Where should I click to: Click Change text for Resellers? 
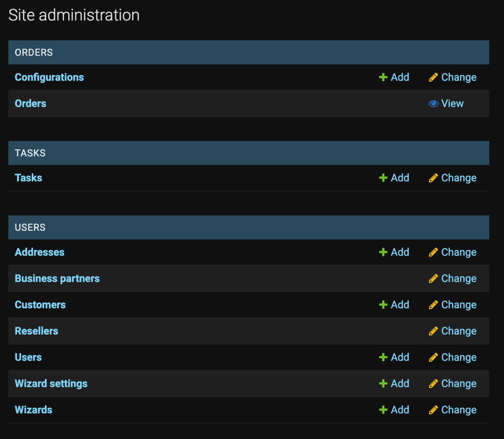tap(459, 331)
